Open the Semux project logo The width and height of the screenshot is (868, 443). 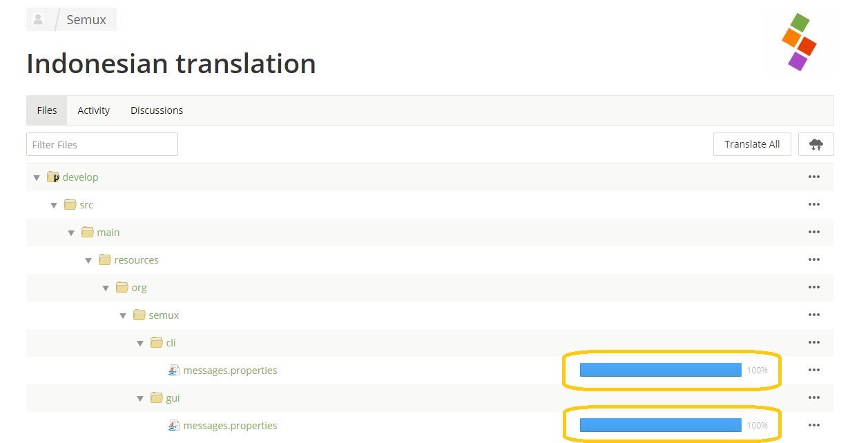(799, 41)
